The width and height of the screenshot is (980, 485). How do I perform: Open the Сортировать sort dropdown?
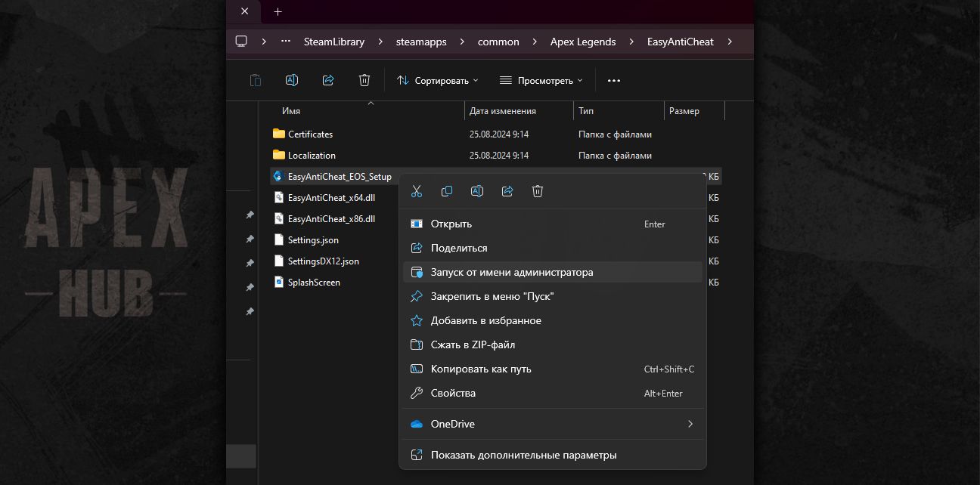pos(438,80)
